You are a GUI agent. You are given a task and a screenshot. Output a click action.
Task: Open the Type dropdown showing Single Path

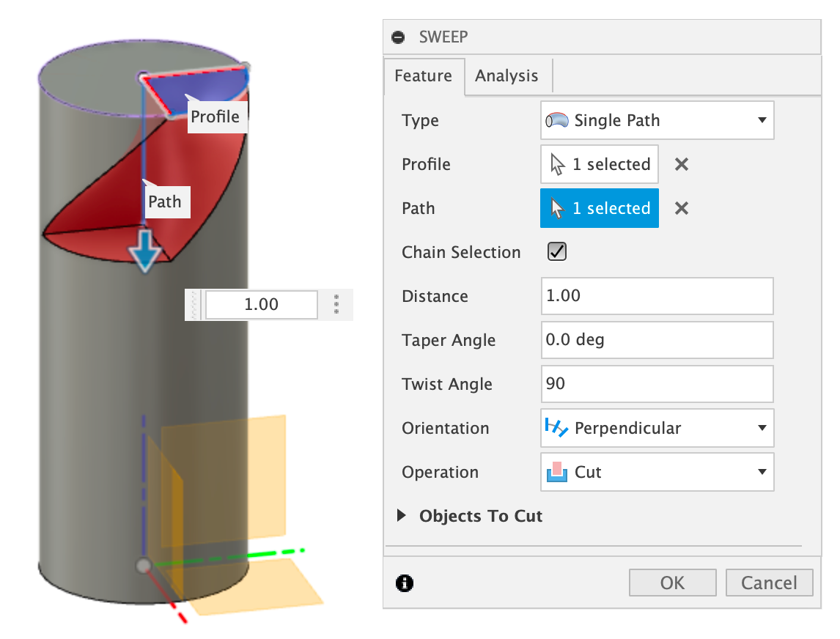click(657, 120)
